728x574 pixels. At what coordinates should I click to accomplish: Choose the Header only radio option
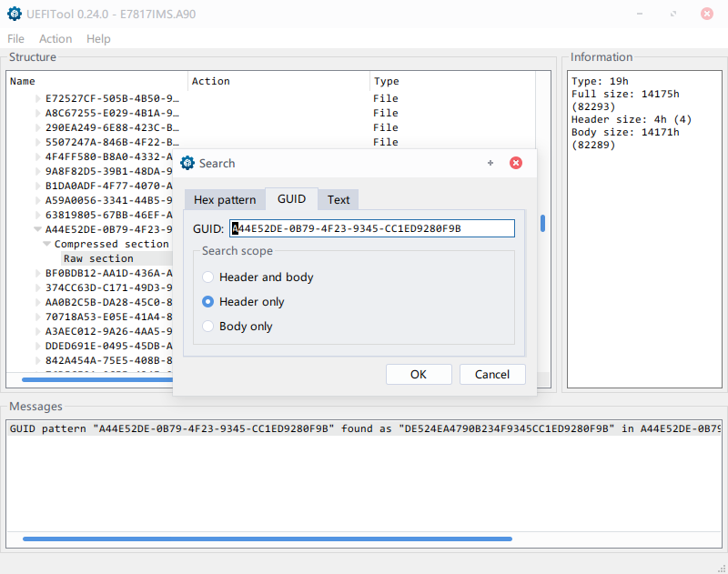pyautogui.click(x=208, y=302)
